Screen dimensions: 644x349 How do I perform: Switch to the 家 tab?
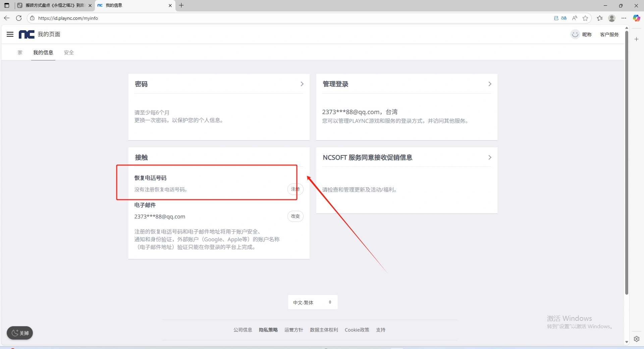(20, 52)
